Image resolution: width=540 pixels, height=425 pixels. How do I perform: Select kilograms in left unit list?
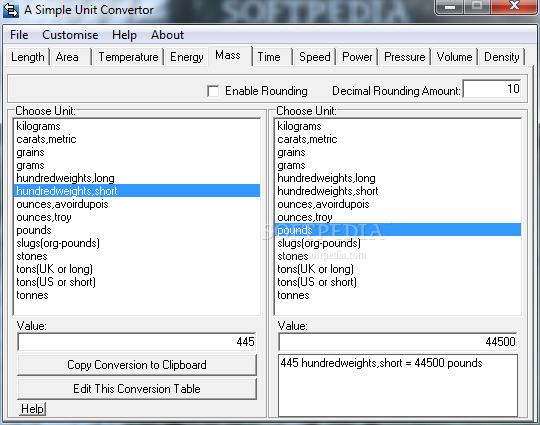(x=137, y=126)
